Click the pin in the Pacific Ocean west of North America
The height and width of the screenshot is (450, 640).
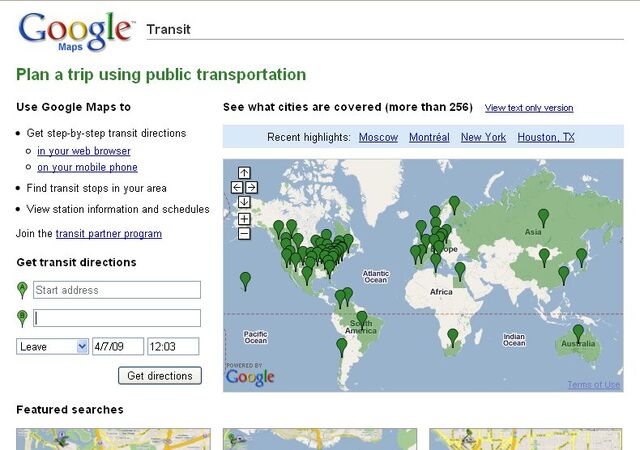(x=245, y=281)
